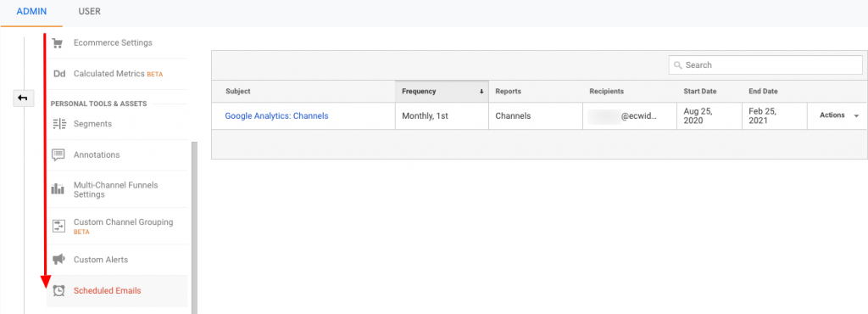
Task: Click the Subject column header
Action: [238, 92]
